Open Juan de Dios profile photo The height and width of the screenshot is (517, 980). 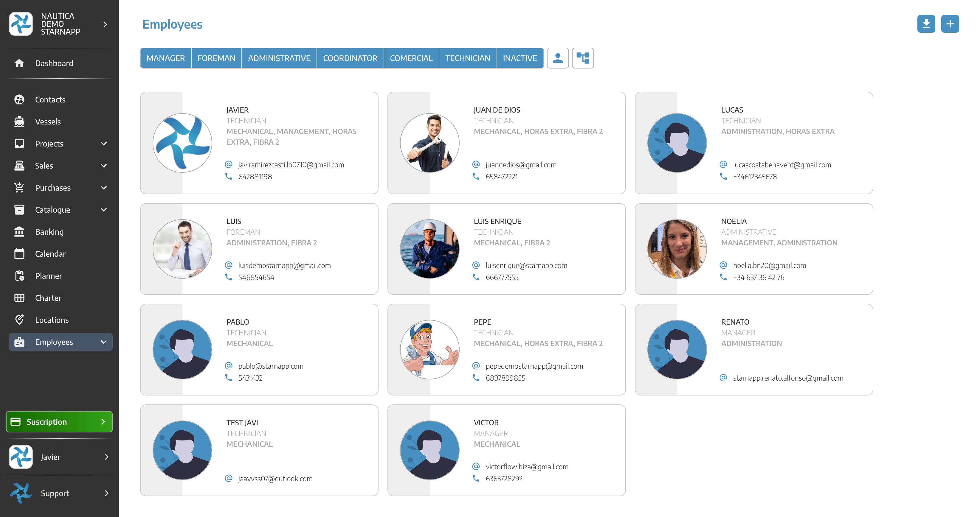(429, 143)
